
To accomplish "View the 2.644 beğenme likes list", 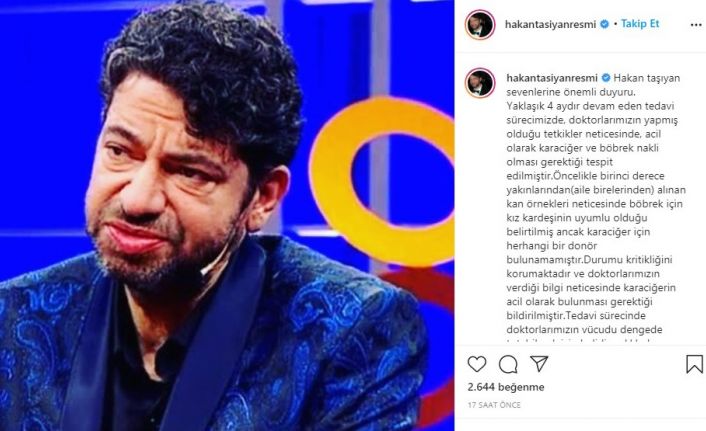I will pyautogui.click(x=506, y=387).
